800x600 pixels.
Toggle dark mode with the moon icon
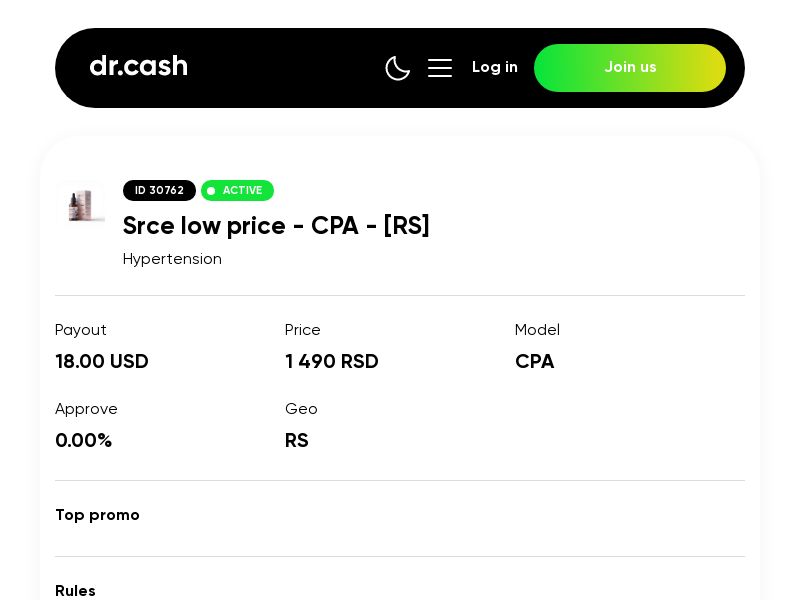(x=398, y=68)
